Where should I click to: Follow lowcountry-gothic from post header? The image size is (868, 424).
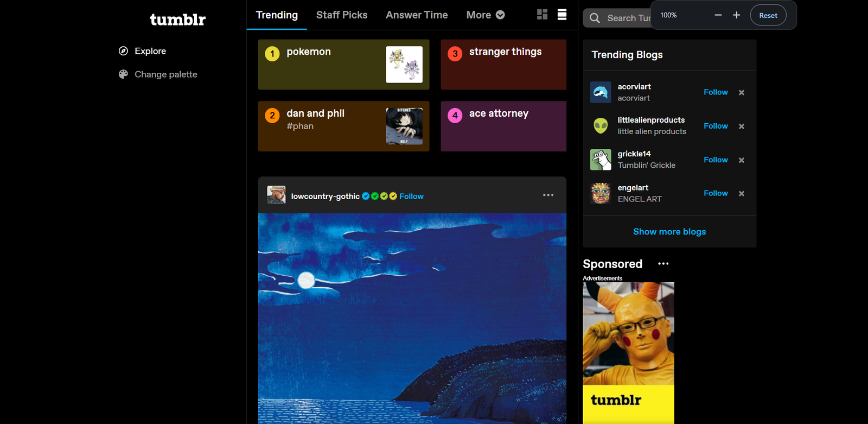pyautogui.click(x=411, y=197)
